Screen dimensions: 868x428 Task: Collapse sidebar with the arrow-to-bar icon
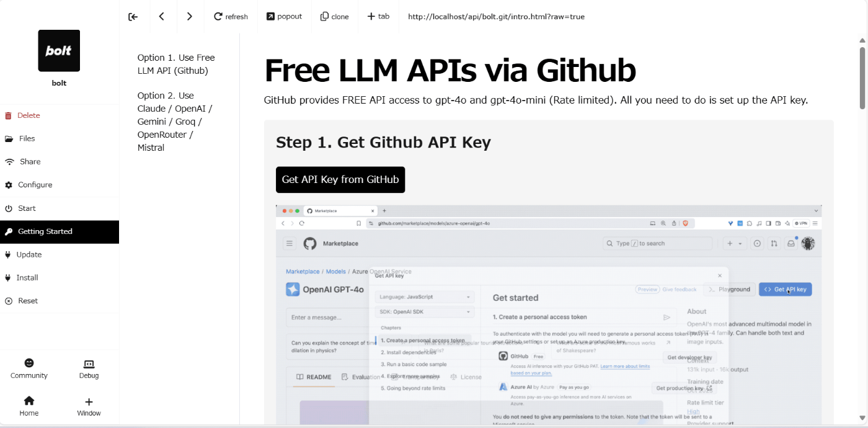click(x=133, y=17)
